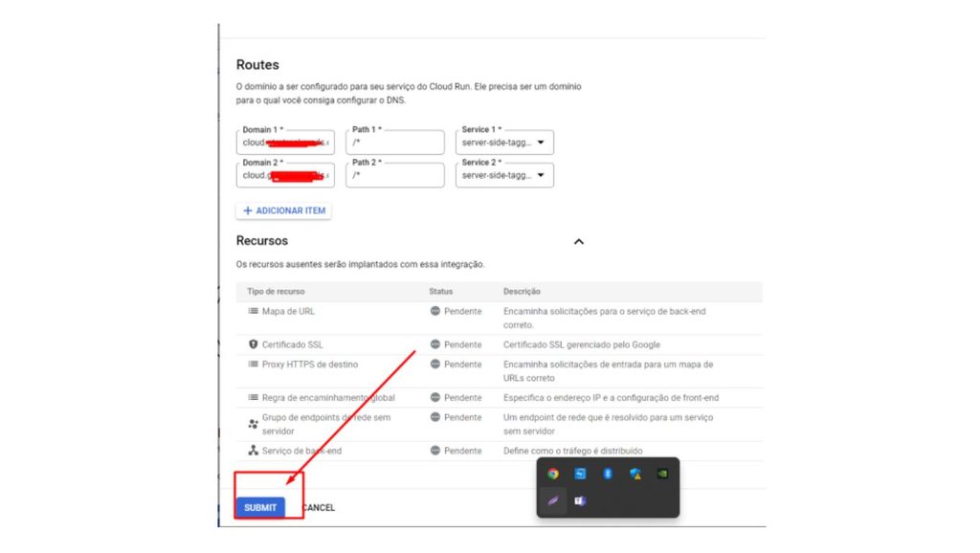The height and width of the screenshot is (553, 980).
Task: Click 'Certificado SSL gerenciado pelo Google' description
Action: point(582,344)
